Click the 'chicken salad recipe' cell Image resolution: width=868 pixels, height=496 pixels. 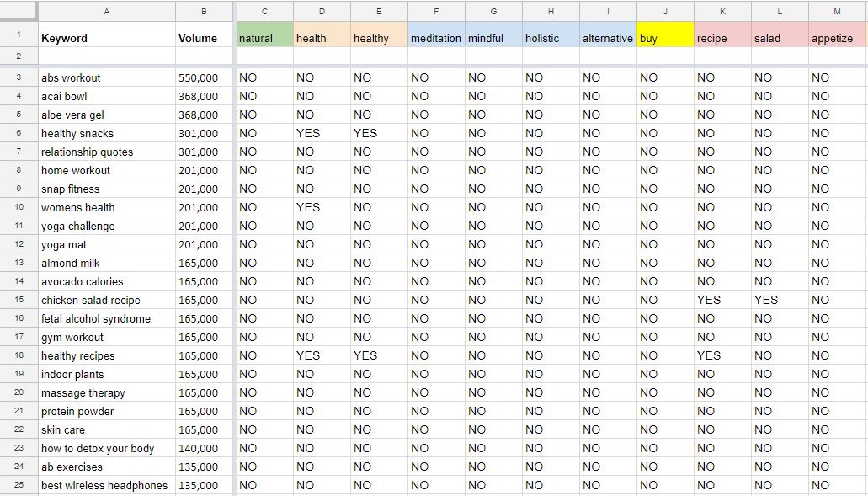pyautogui.click(x=106, y=300)
